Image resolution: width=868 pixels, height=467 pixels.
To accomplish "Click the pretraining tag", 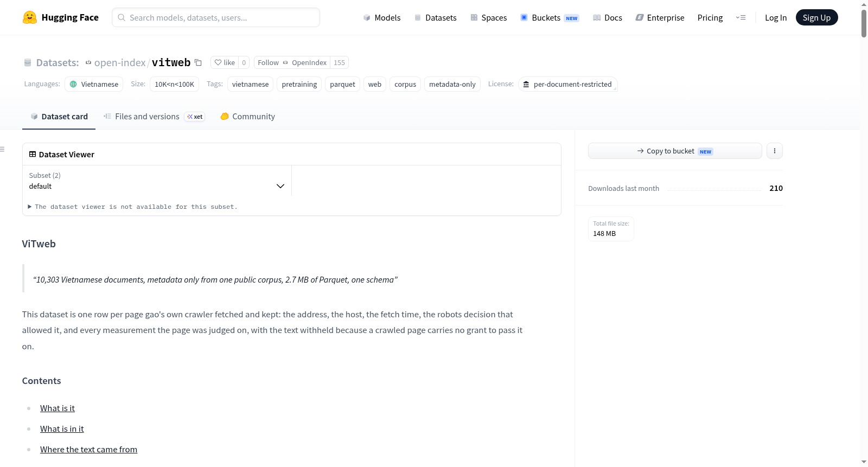I will (299, 84).
